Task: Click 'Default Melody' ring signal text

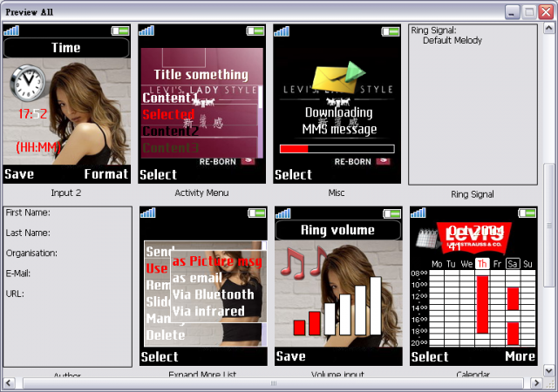Action: click(453, 41)
